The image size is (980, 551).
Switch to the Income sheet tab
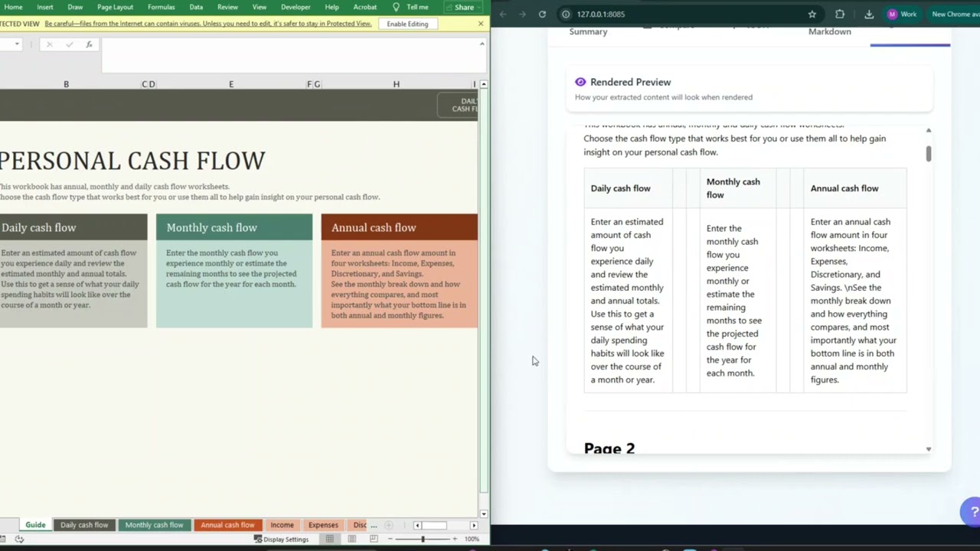coord(282,525)
